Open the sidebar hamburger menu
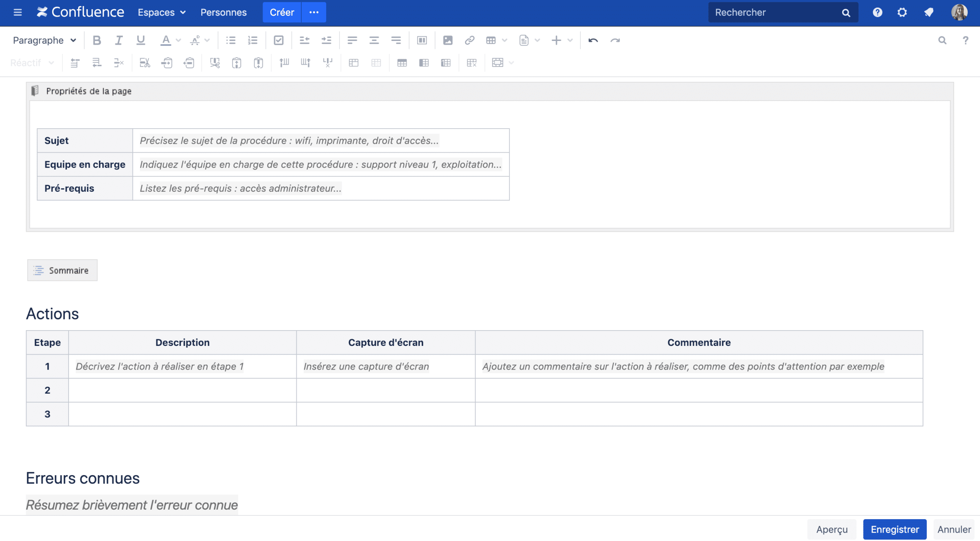The height and width of the screenshot is (541, 980). (18, 12)
